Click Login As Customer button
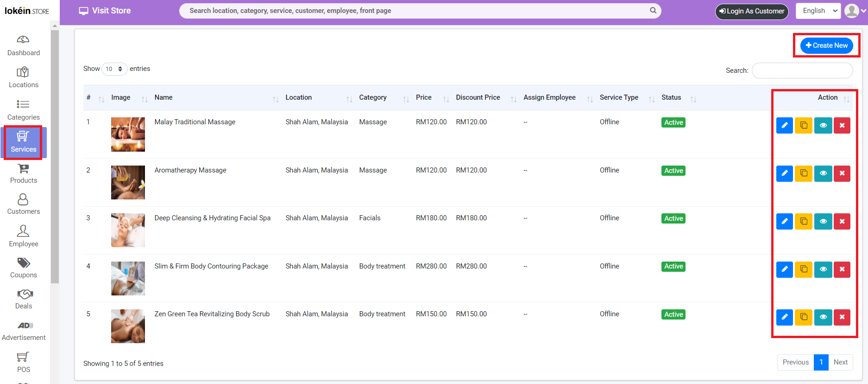868x384 pixels. 752,11
